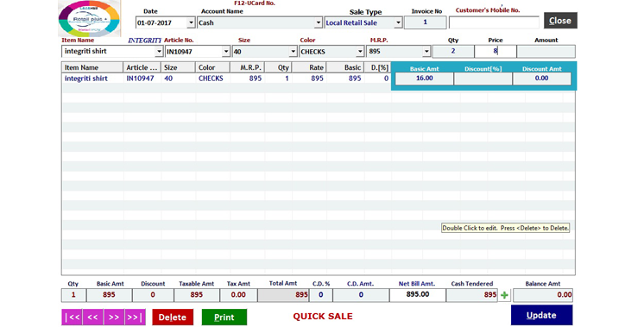
Task: Jump to the last record with >>|
Action: (x=136, y=318)
